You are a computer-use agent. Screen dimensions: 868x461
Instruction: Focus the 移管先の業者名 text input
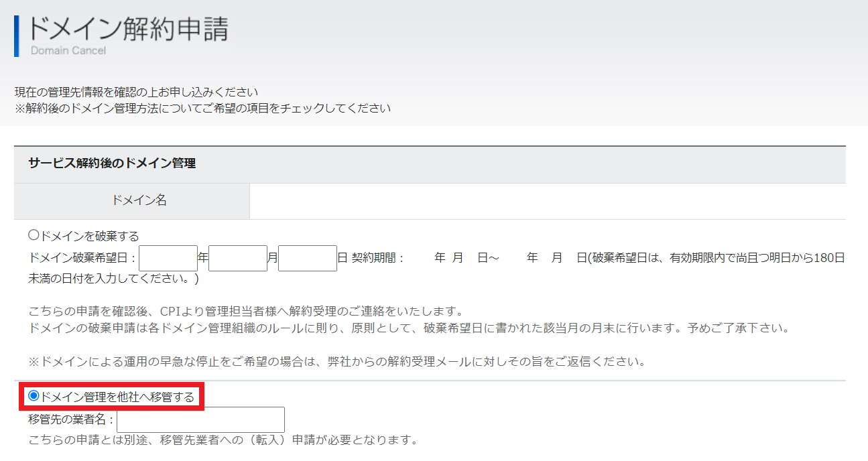(x=200, y=420)
